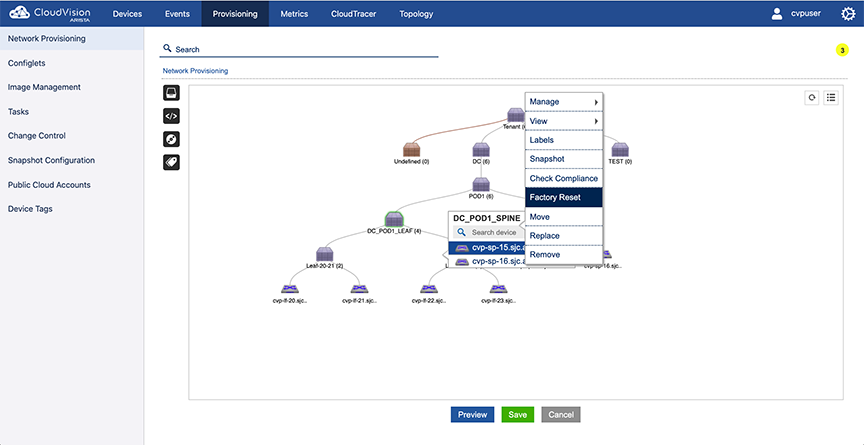Select the cvp-lf-20 switch icon
Viewport: 864px width, 445px height.
(290, 289)
